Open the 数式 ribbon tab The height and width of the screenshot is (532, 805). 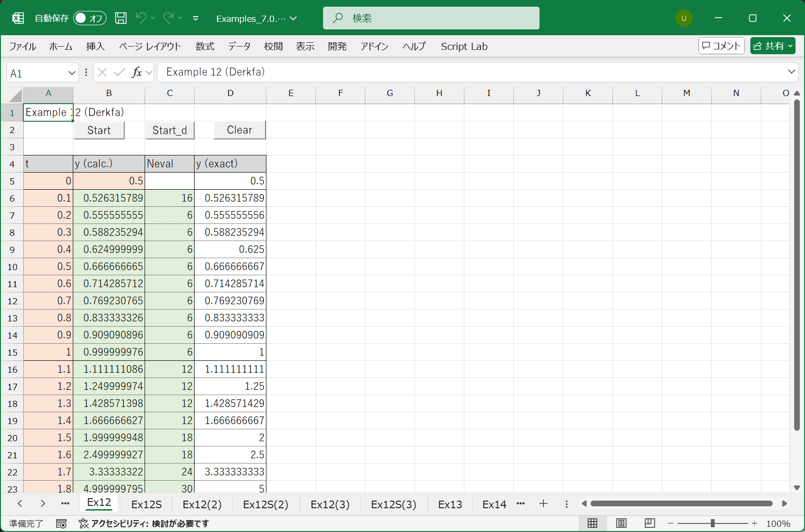pos(205,46)
